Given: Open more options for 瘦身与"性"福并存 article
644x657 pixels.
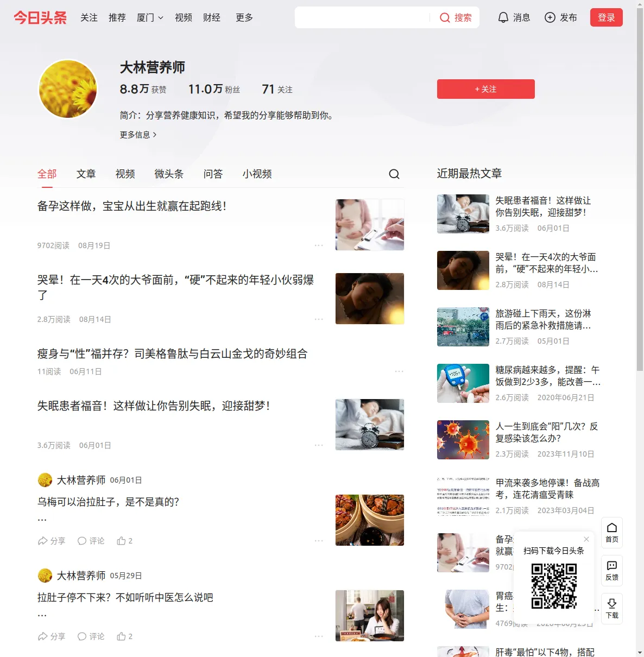Looking at the screenshot, I should 399,371.
